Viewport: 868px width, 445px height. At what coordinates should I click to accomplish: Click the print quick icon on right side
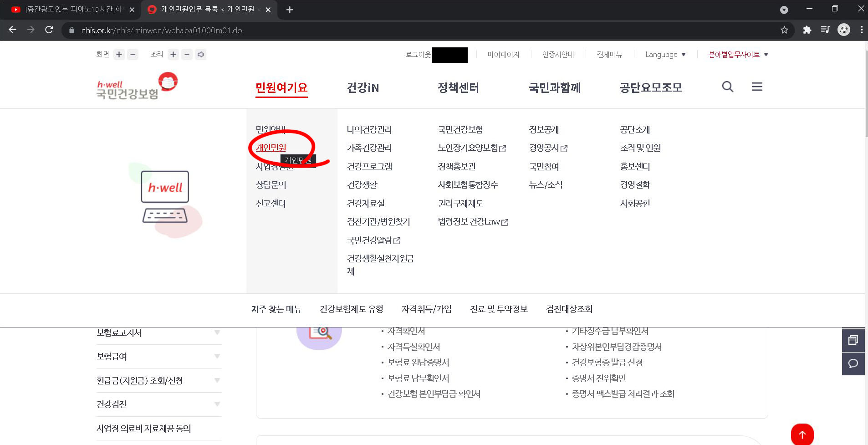[x=853, y=340]
